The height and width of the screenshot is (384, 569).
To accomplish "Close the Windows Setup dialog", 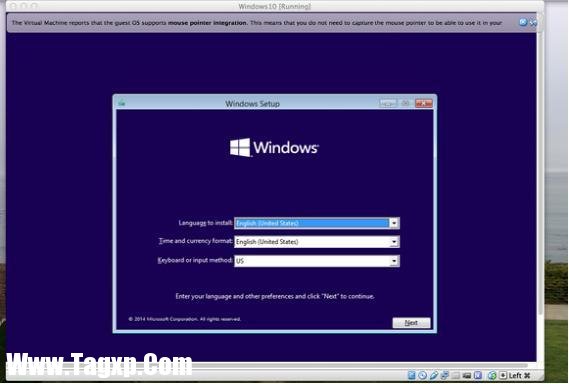I will (x=424, y=103).
